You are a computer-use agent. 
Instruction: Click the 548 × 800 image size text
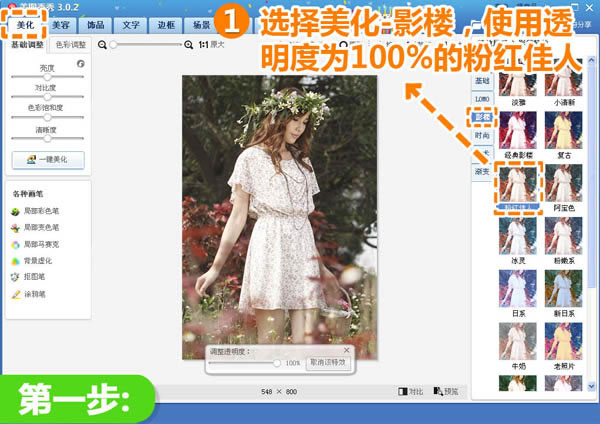pos(279,391)
